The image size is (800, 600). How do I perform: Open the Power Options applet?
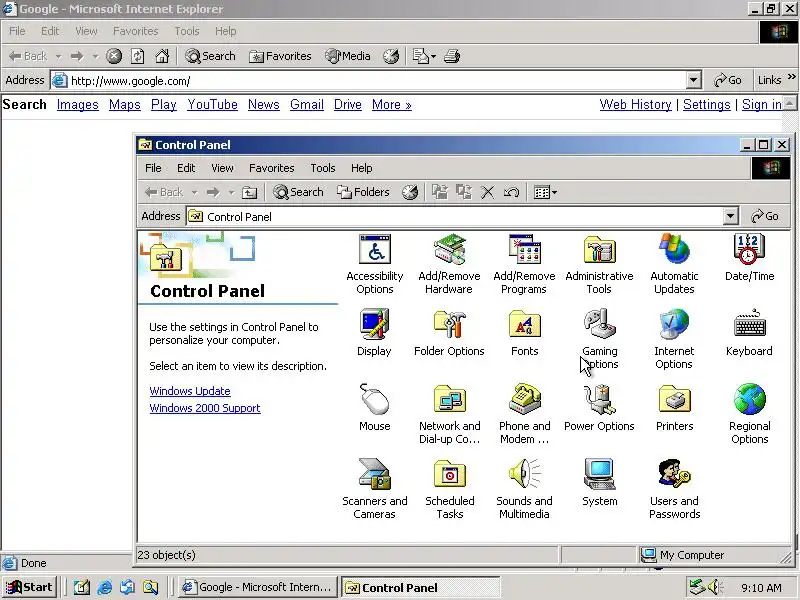coord(599,408)
